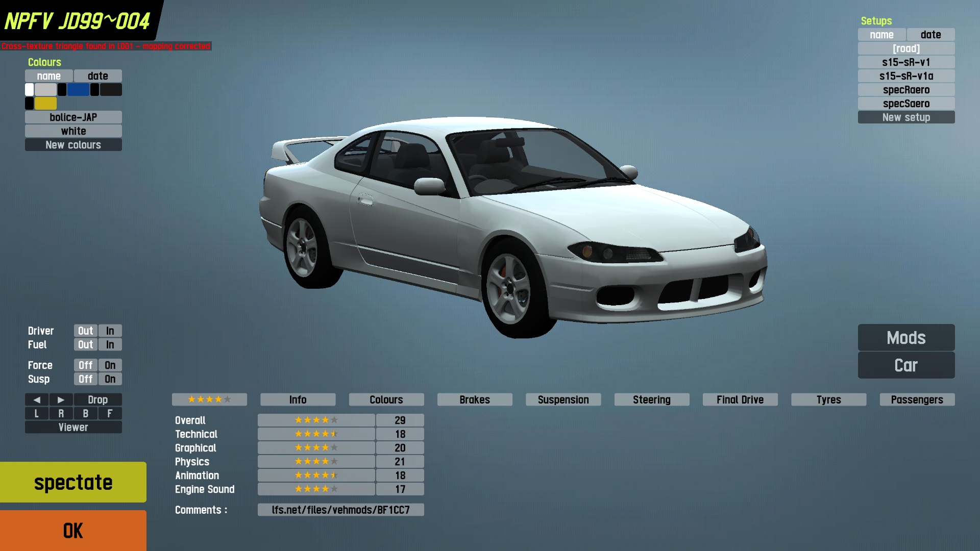Turn Force display On
980x551 pixels.
(x=110, y=365)
